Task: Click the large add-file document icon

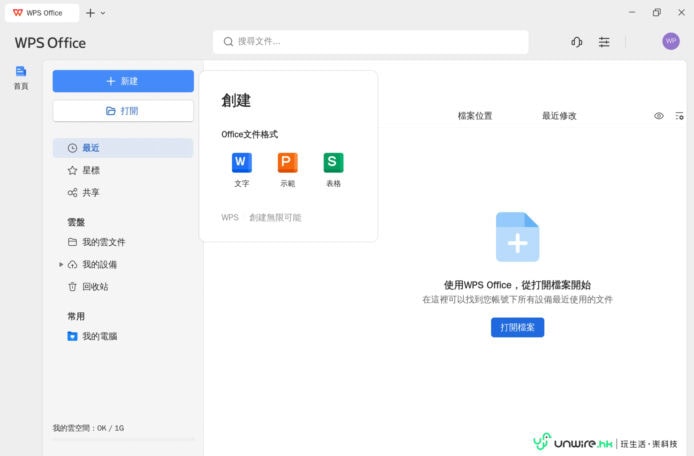Action: coord(517,237)
